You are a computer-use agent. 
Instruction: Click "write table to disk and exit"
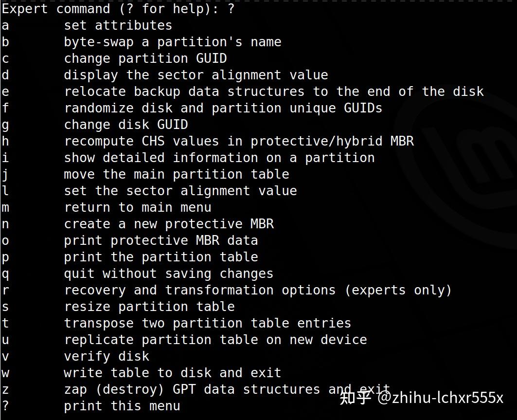click(172, 373)
